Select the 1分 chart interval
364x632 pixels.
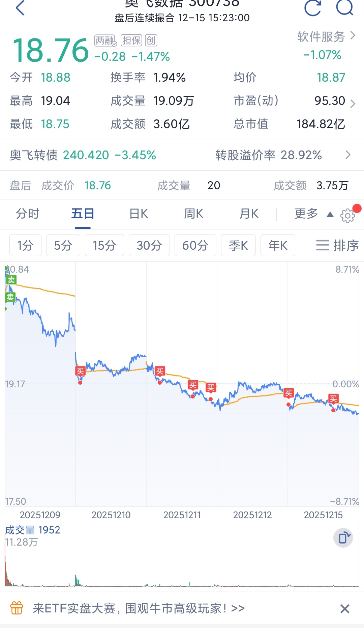(x=25, y=245)
